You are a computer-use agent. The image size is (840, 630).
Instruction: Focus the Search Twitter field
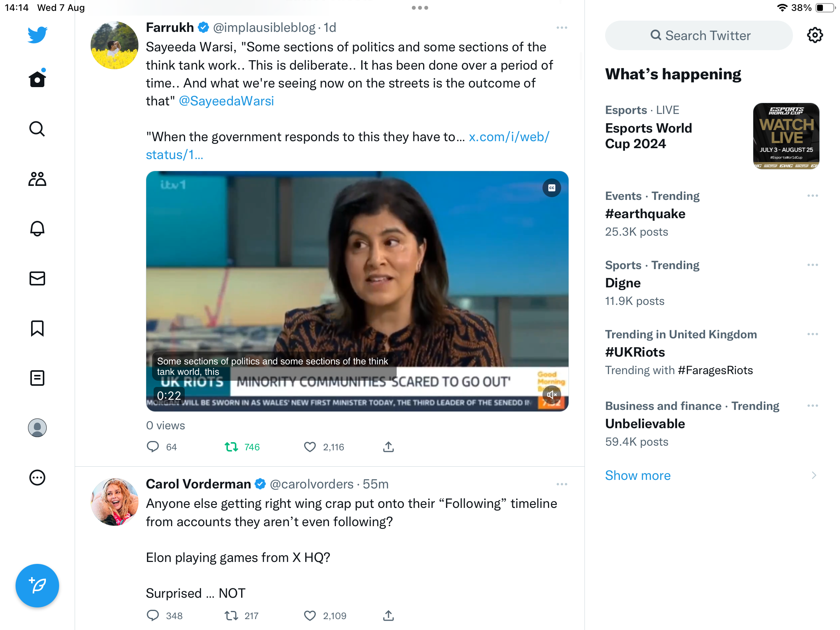[x=699, y=35]
